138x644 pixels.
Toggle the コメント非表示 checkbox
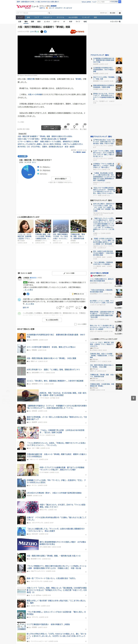(x=75, y=324)
